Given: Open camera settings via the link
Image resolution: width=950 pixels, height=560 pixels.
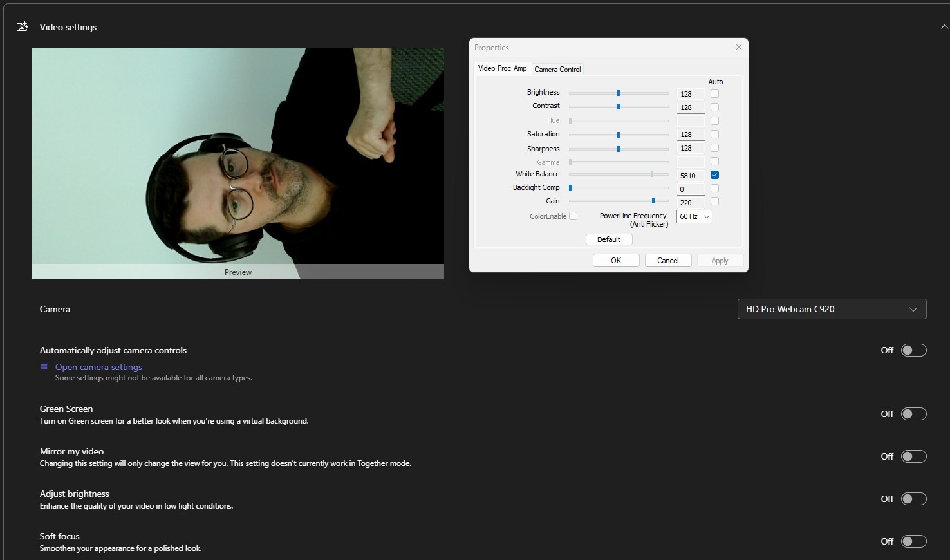Looking at the screenshot, I should coord(98,366).
